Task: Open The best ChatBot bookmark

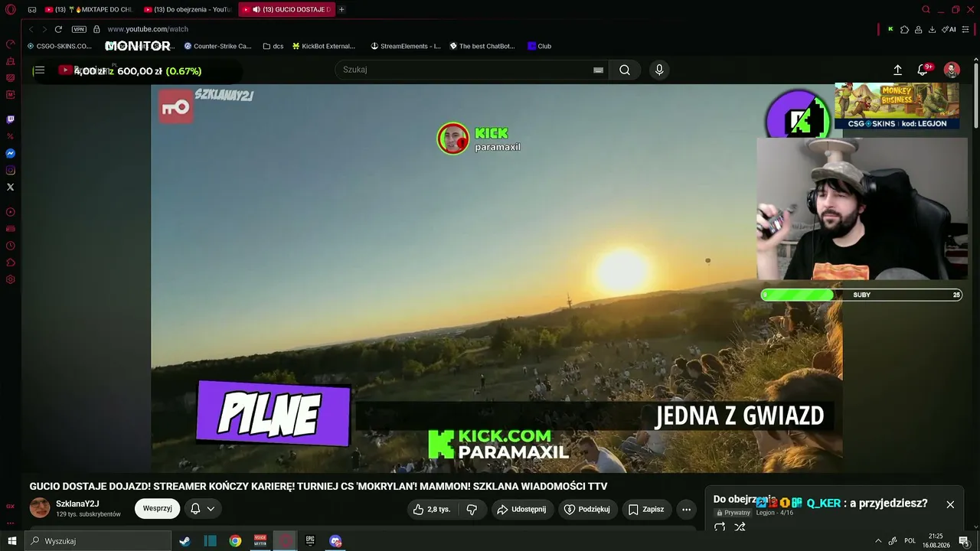Action: (x=482, y=46)
